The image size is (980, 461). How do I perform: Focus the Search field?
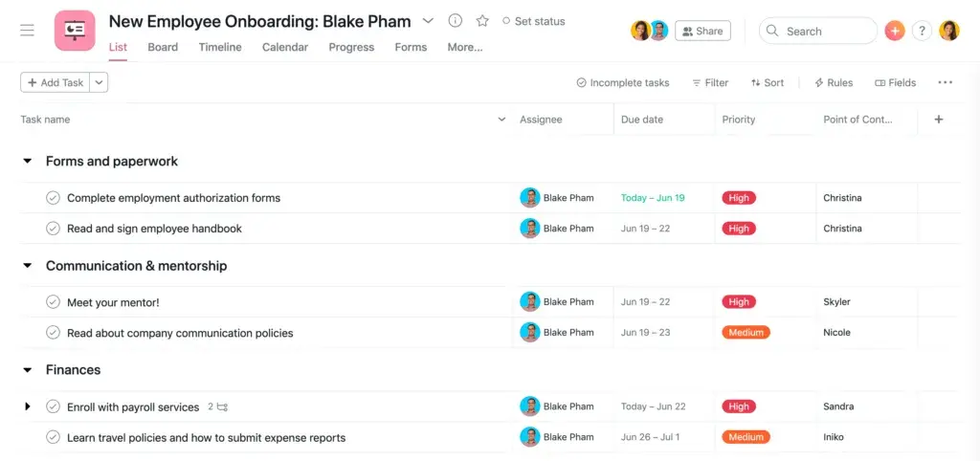[x=818, y=31]
